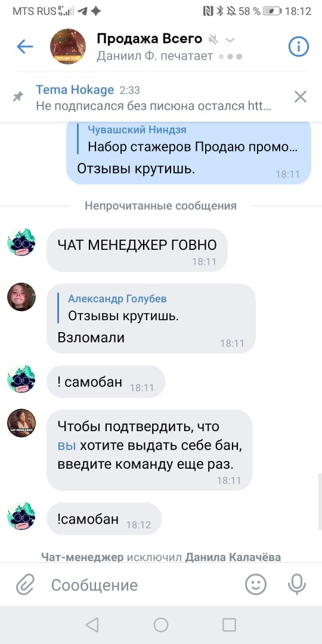Dismiss the pinned message with the X
This screenshot has width=322, height=644.
(x=301, y=97)
